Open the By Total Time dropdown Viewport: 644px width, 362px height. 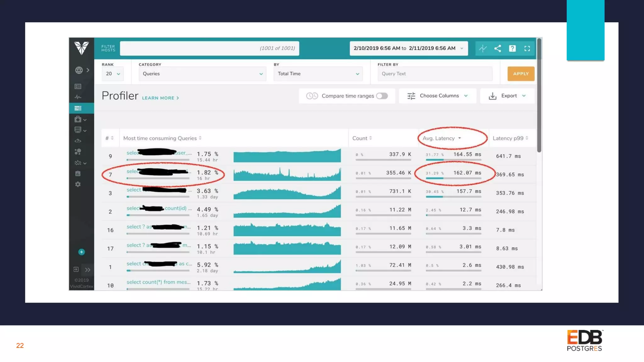pos(318,74)
